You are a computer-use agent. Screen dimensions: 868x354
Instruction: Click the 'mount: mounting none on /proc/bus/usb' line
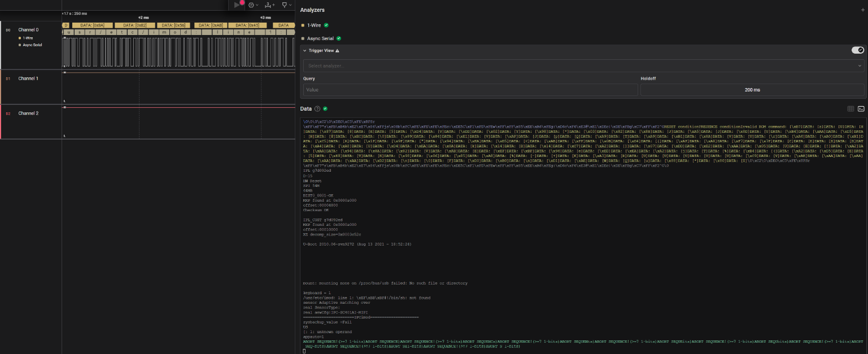point(385,283)
